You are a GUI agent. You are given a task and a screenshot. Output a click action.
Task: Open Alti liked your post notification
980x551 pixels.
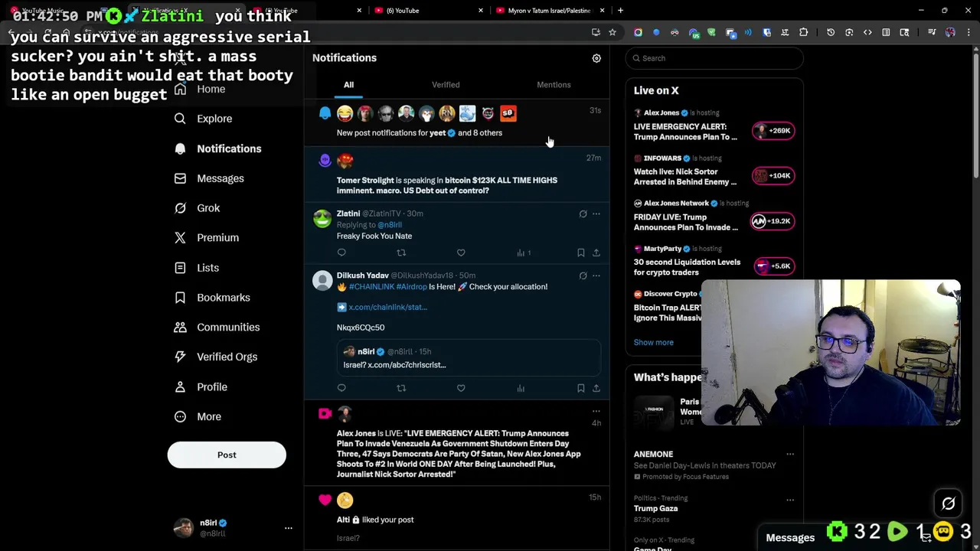(x=456, y=519)
